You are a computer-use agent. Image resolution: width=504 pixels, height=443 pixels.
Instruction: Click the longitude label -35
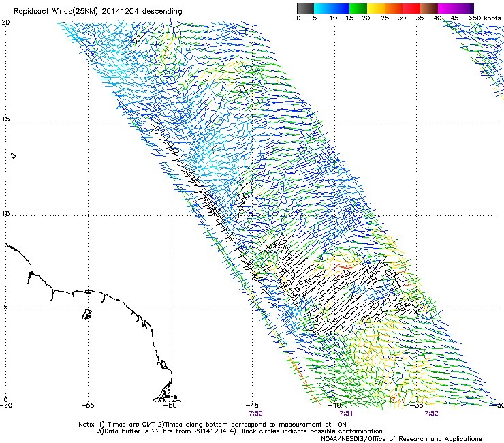coord(417,406)
